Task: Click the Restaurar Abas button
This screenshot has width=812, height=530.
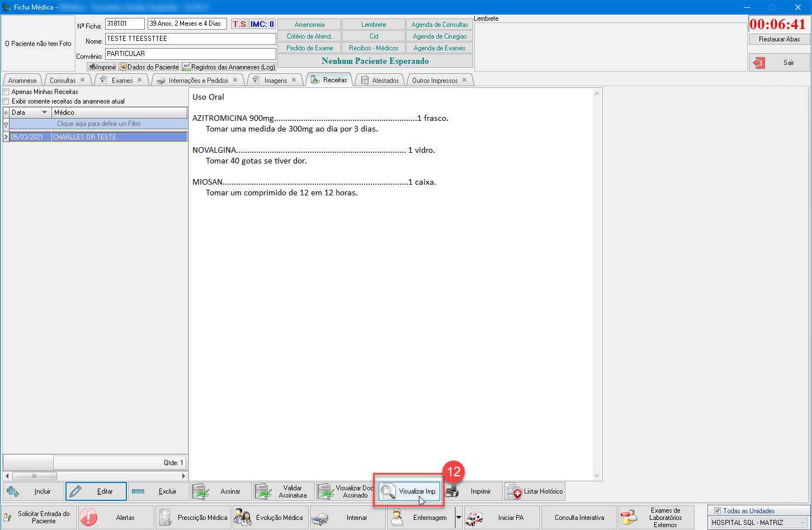Action: click(779, 39)
